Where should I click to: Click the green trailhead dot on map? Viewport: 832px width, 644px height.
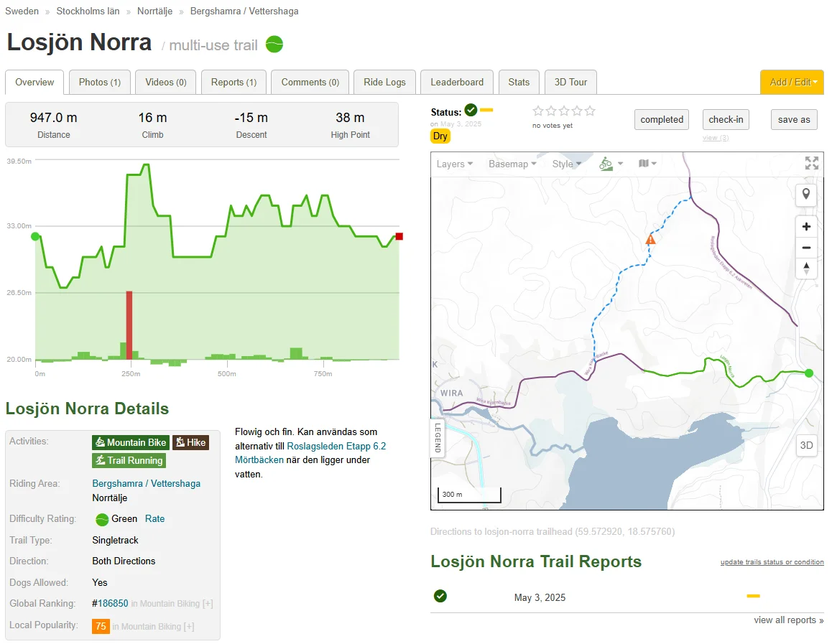[809, 373]
